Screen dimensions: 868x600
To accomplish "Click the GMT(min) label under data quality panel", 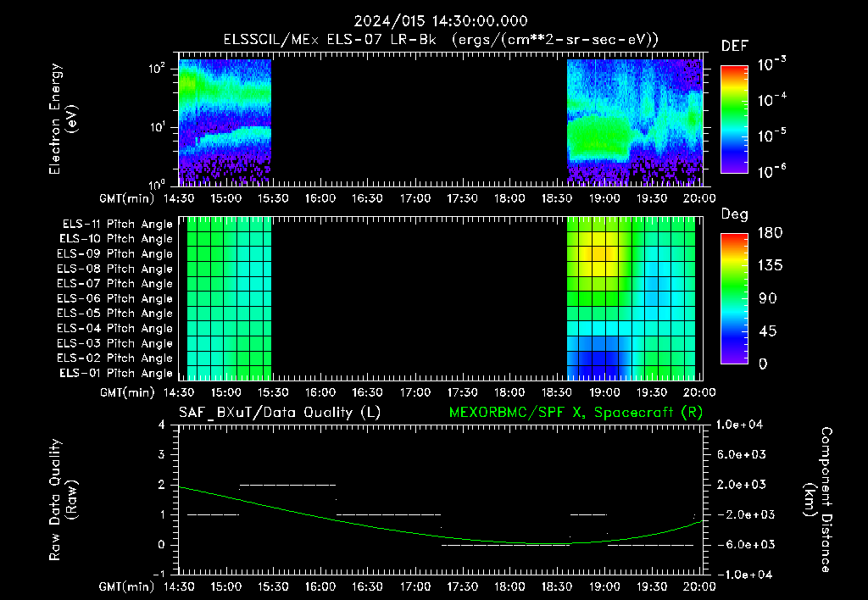I will [x=127, y=586].
